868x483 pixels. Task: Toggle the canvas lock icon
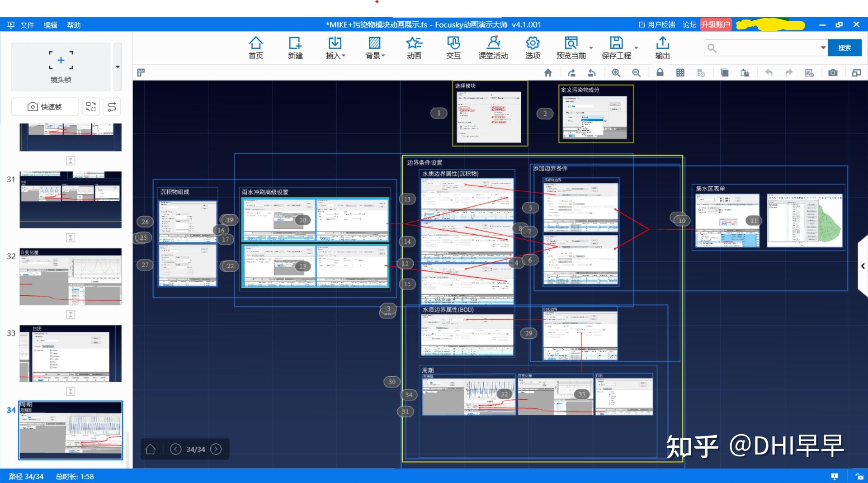click(660, 72)
